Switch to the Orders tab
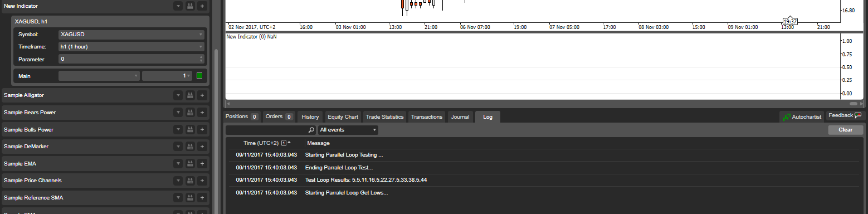 (x=279, y=117)
